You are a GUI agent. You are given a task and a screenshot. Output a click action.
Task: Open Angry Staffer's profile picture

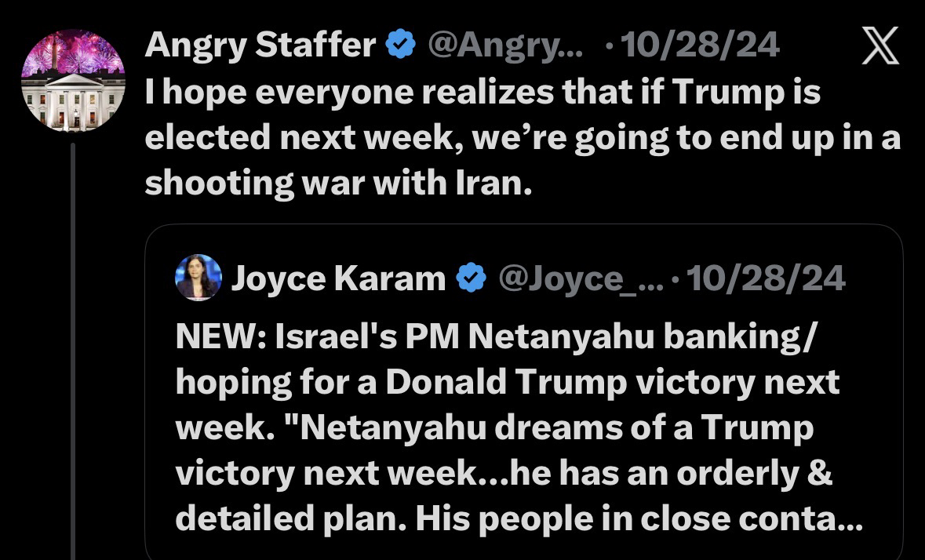click(x=72, y=79)
